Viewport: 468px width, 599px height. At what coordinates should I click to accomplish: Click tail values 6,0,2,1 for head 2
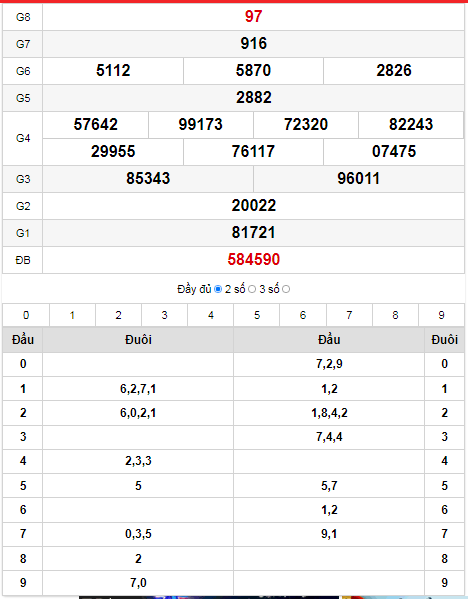138,413
